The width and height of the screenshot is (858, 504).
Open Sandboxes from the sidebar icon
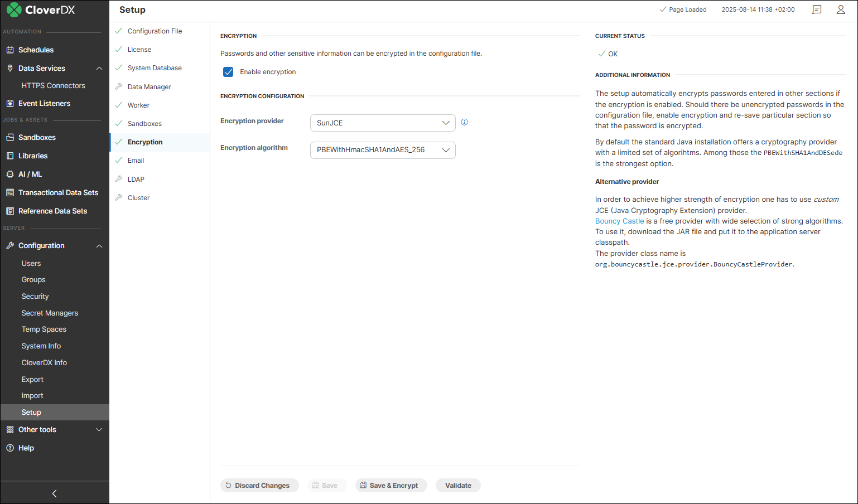[x=11, y=137]
